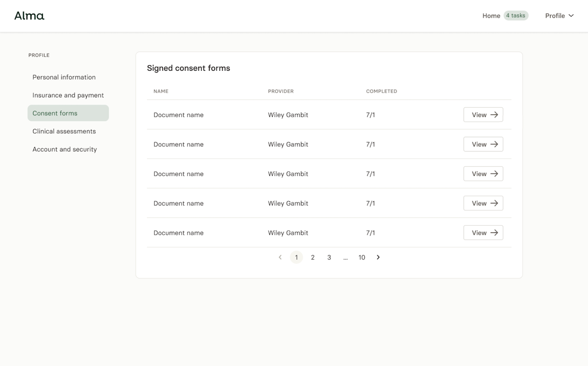This screenshot has width=588, height=366.
Task: View the second row's consent document
Action: click(483, 144)
